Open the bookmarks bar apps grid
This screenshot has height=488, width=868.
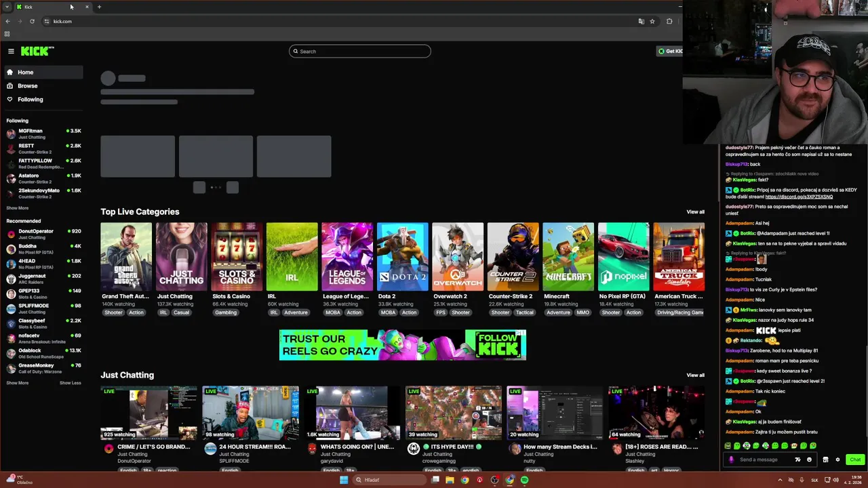pyautogui.click(x=7, y=34)
